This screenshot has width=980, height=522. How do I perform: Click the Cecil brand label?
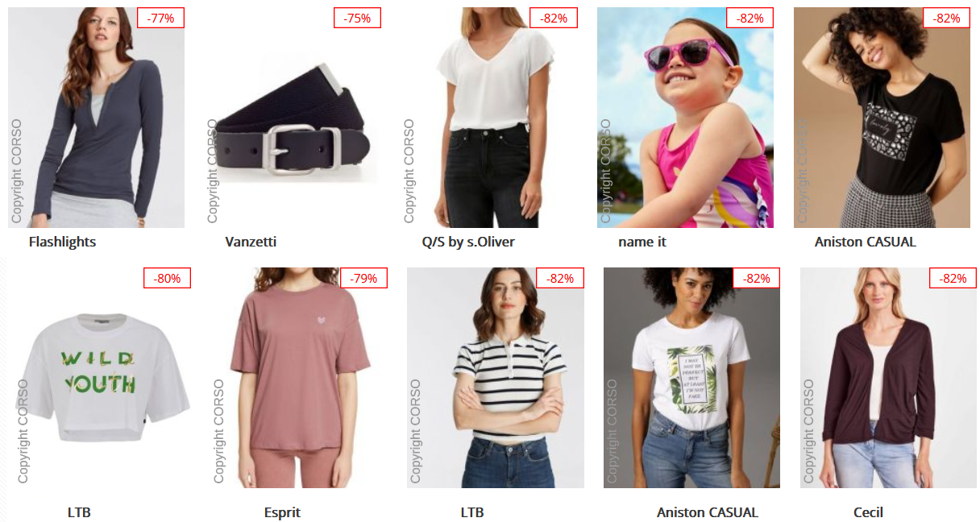point(868,512)
